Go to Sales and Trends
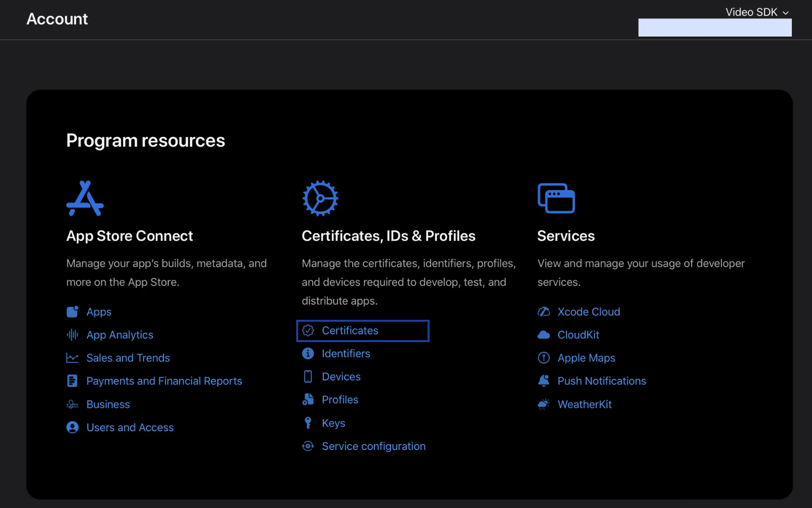 [128, 358]
